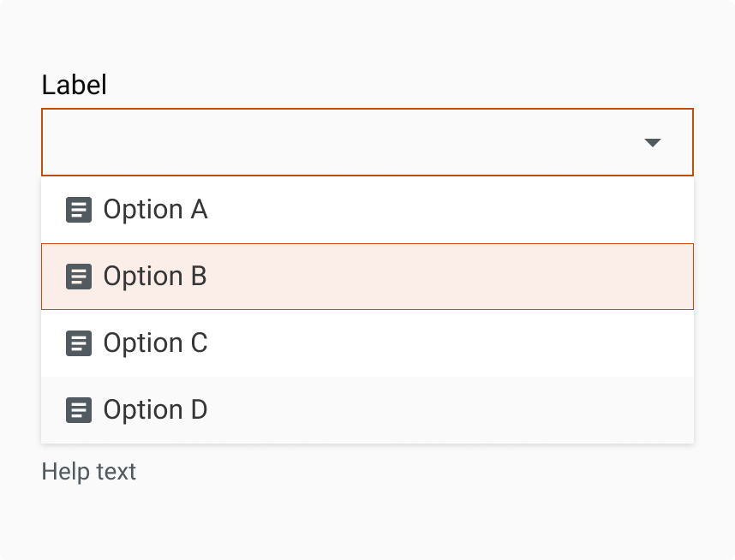Click the "Option A" text
The width and height of the screenshot is (735, 560).
155,210
